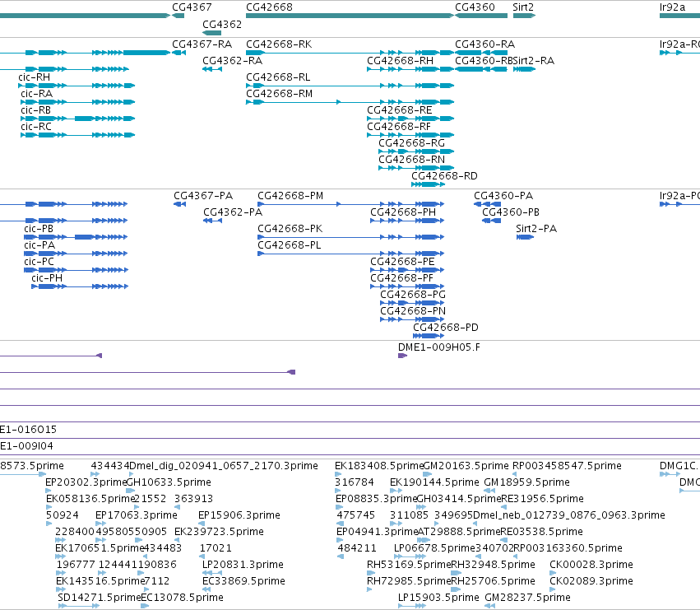
Task: Select EST RH53169.5prime
Action: click(x=409, y=566)
